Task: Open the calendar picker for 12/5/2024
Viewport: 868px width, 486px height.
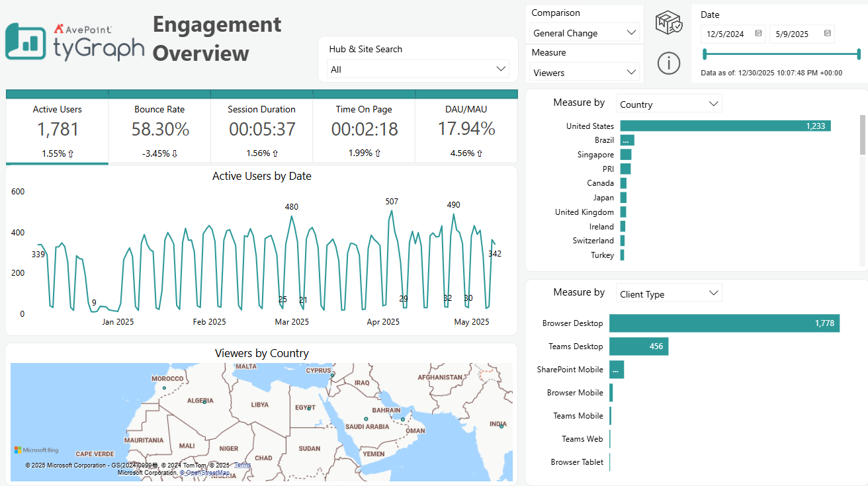Action: (758, 34)
